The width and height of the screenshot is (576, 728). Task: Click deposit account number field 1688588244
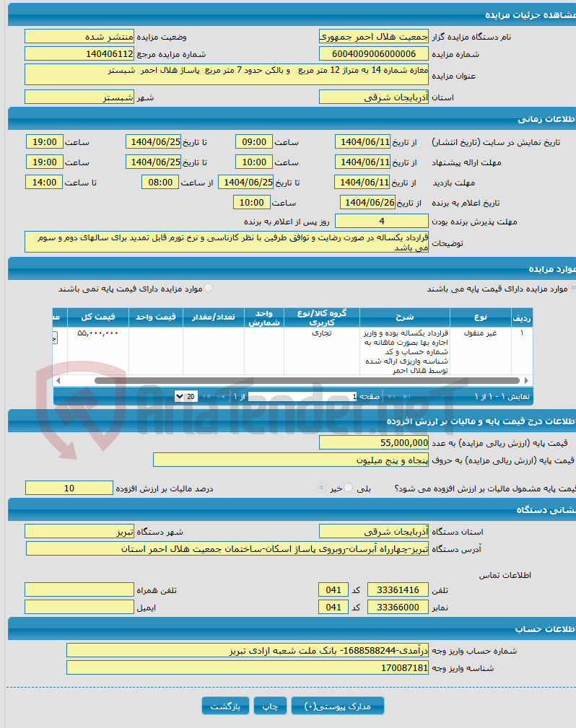[x=247, y=650]
